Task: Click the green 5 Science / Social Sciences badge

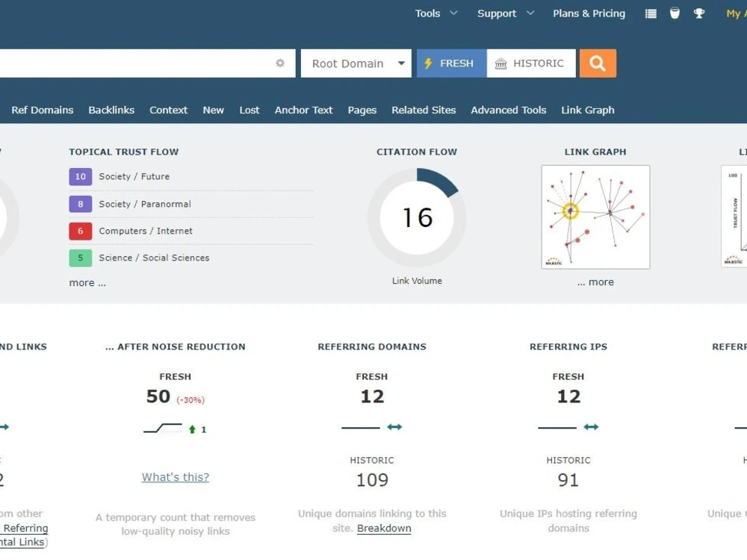Action: tap(81, 258)
